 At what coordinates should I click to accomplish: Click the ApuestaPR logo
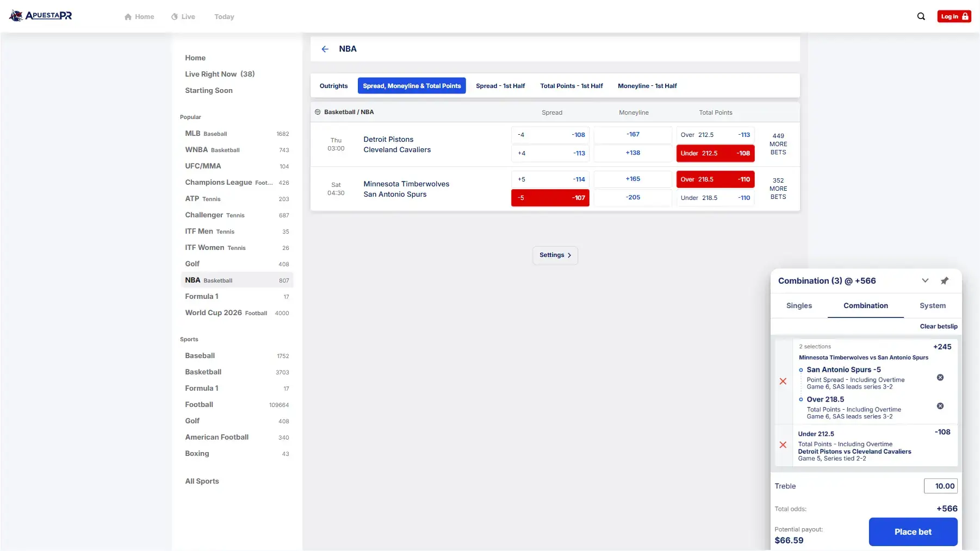pos(41,16)
